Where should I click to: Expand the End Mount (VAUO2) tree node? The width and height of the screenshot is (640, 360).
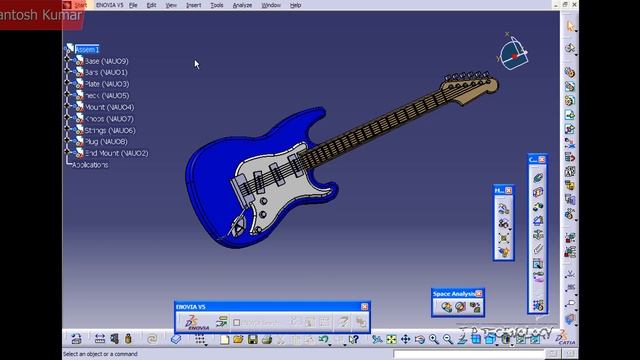(x=67, y=152)
